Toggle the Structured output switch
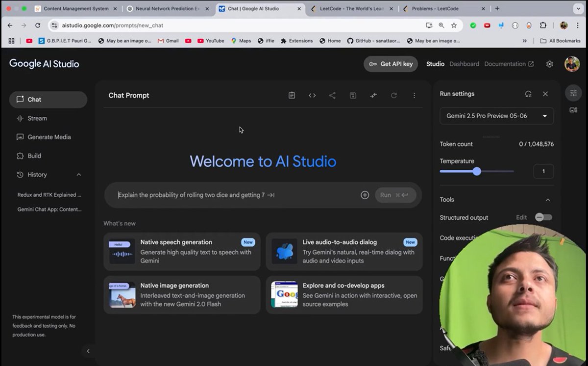The image size is (588, 366). 543,217
